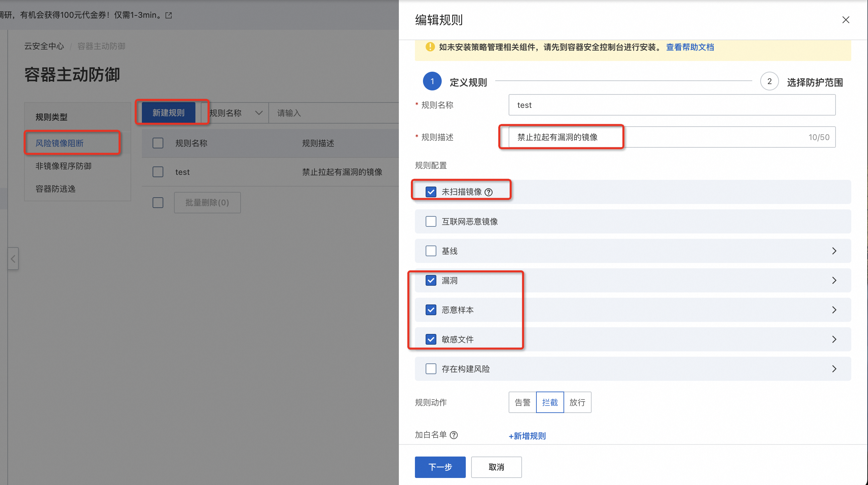This screenshot has height=485, width=868.
Task: Uncheck the 未扫描镜像 checkbox
Action: click(x=431, y=192)
